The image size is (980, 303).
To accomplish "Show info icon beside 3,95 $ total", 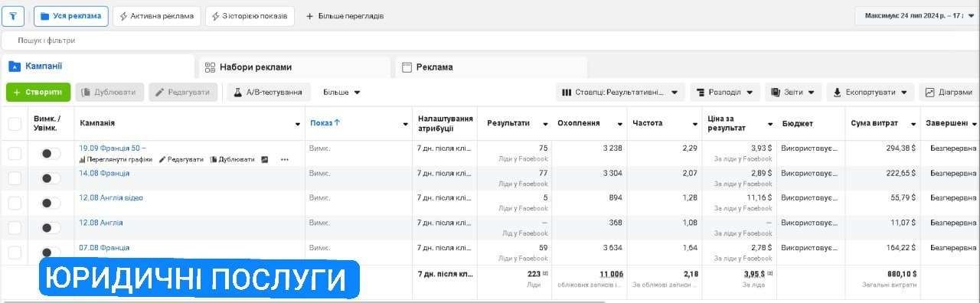I will (x=769, y=273).
